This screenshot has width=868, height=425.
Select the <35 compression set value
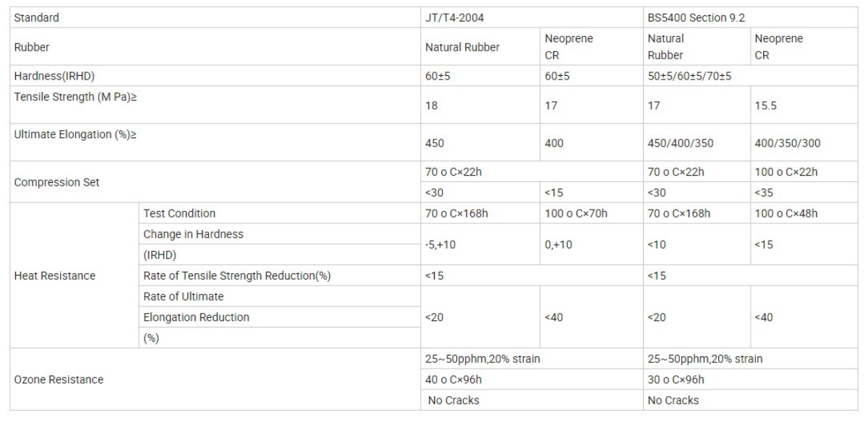[x=762, y=193]
